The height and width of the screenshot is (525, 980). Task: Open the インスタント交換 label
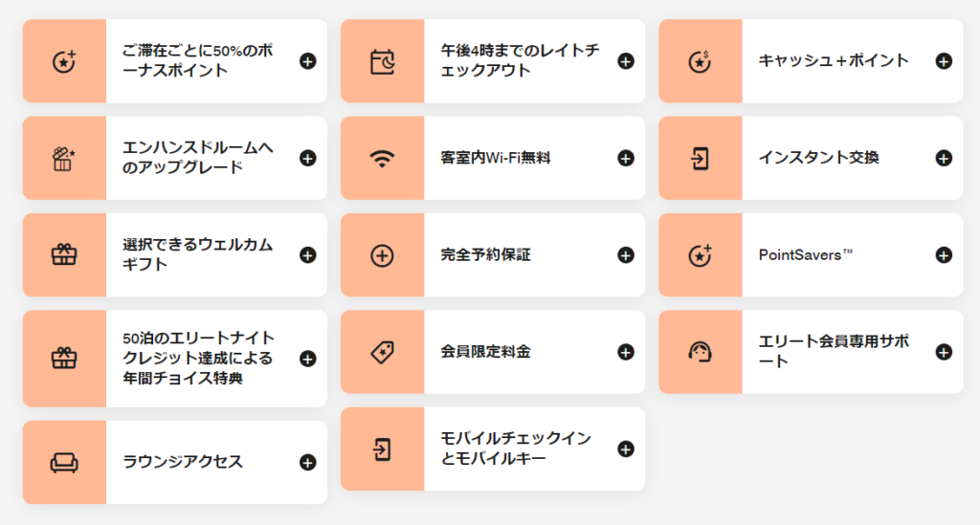818,159
